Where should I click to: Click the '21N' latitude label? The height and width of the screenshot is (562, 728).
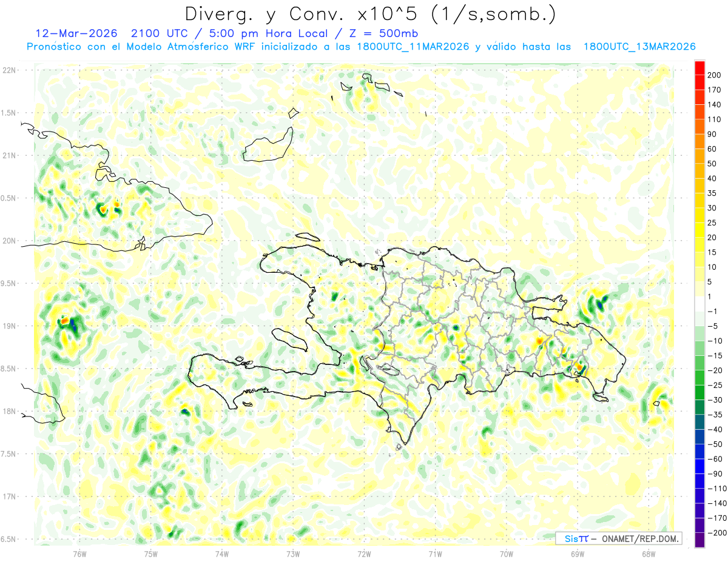8,155
